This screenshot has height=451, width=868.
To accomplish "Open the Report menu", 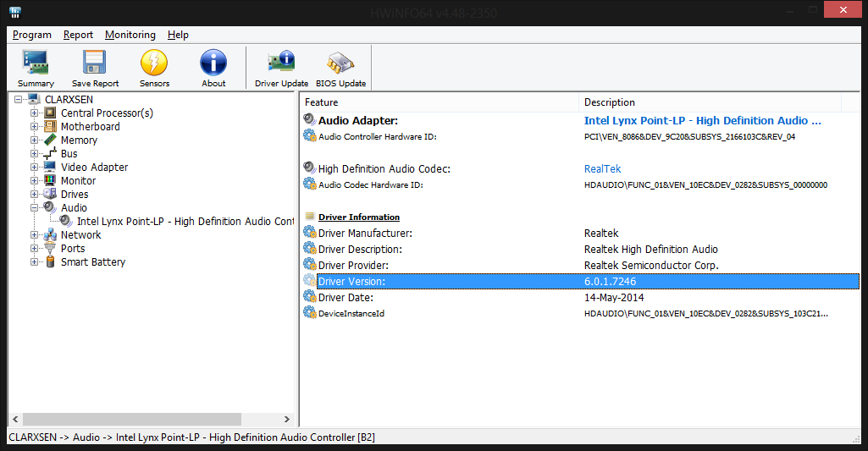I will click(x=78, y=35).
